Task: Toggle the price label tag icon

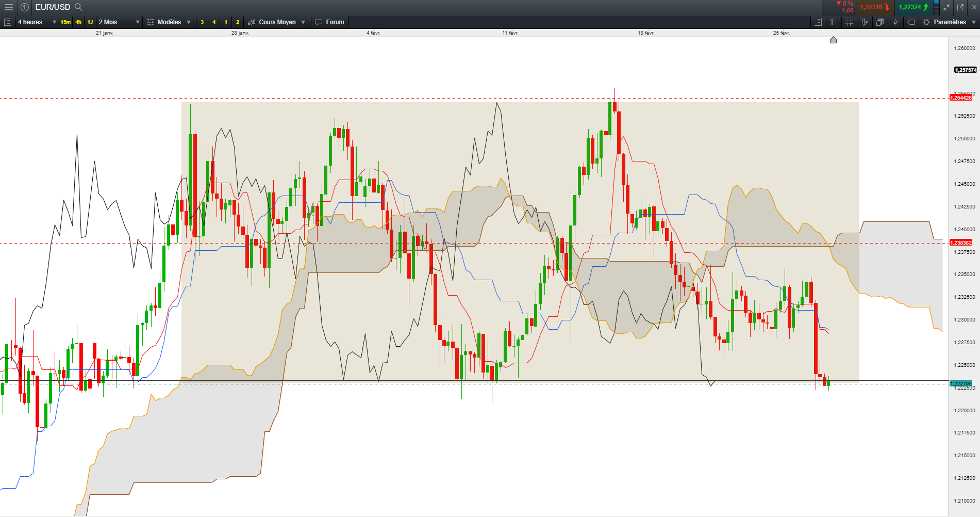Action: [911, 22]
